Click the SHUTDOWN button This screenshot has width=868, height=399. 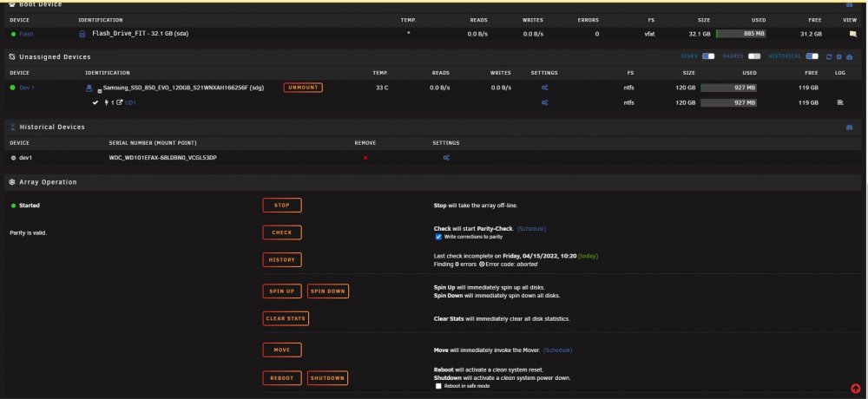point(327,378)
